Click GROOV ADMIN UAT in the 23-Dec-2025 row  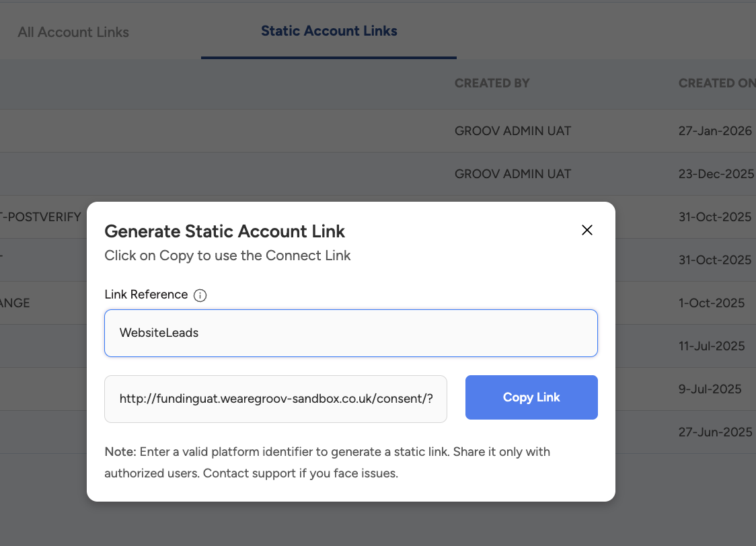click(x=513, y=173)
